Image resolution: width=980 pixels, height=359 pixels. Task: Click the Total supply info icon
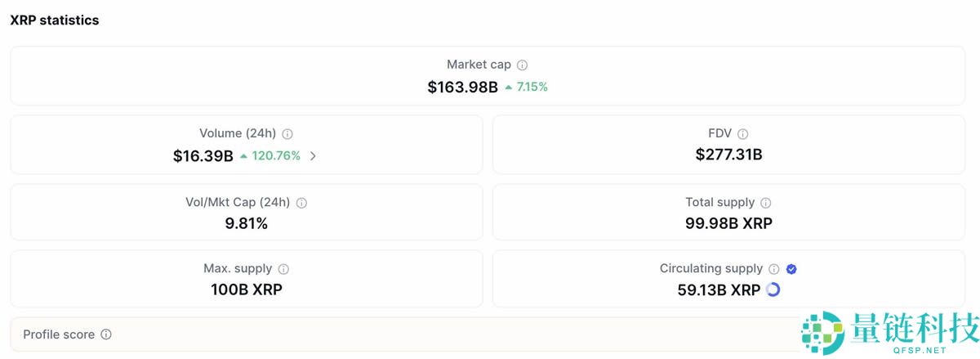[x=765, y=203]
